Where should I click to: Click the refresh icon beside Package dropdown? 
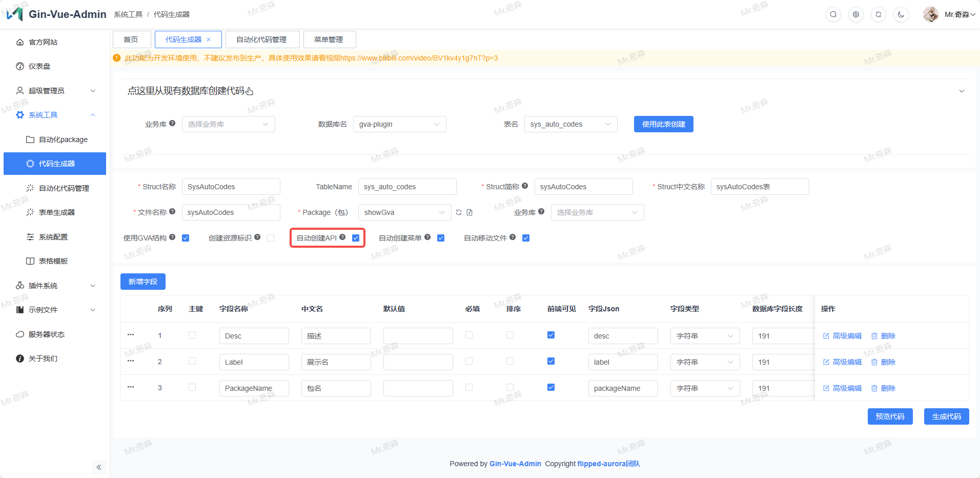tap(459, 212)
